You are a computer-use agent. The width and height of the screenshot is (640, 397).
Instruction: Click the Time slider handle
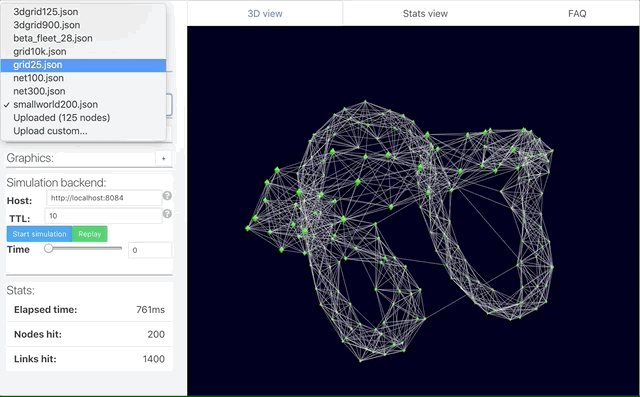click(49, 248)
